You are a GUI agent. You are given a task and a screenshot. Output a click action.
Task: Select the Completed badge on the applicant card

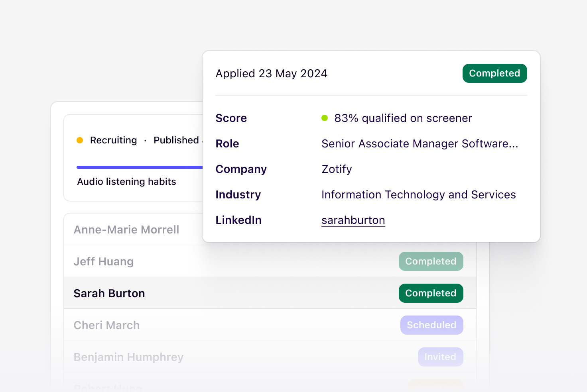(x=494, y=73)
